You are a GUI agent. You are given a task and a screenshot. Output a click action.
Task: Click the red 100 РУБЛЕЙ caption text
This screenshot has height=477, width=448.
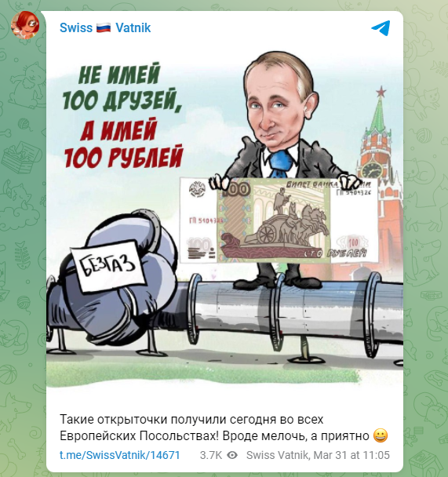click(x=123, y=158)
